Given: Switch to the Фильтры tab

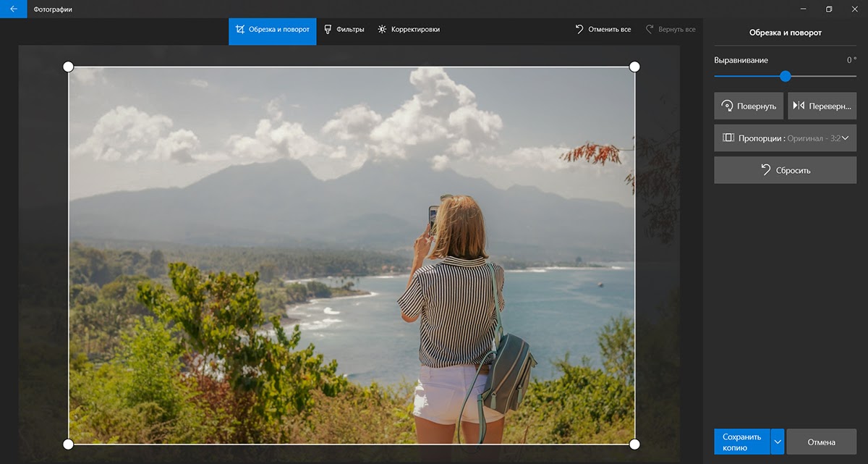Looking at the screenshot, I should 344,30.
